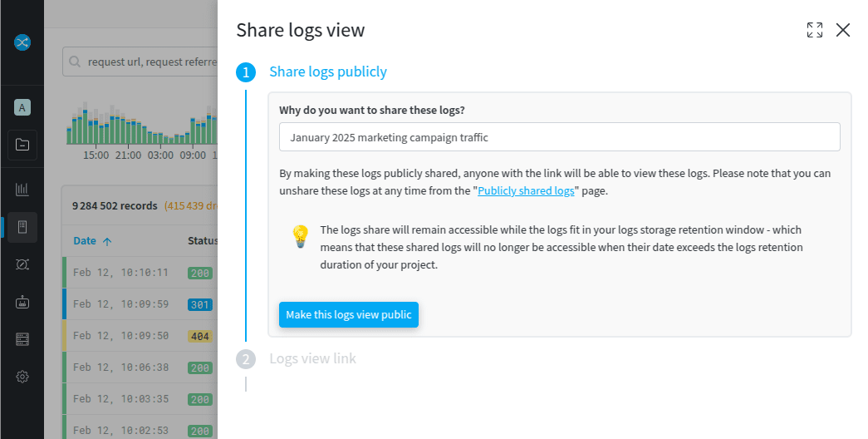This screenshot has width=868, height=439.
Task: Close the Share logs view panel
Action: [x=843, y=30]
